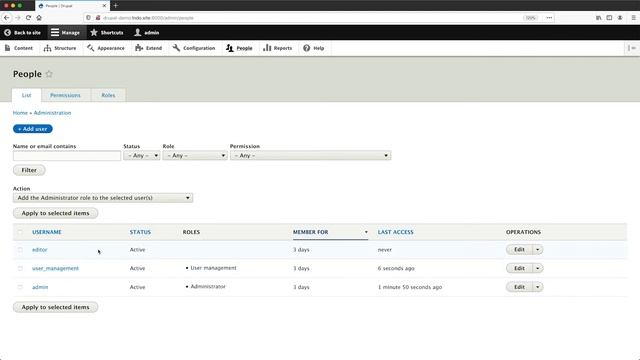Click the browser home icon

coord(39,18)
